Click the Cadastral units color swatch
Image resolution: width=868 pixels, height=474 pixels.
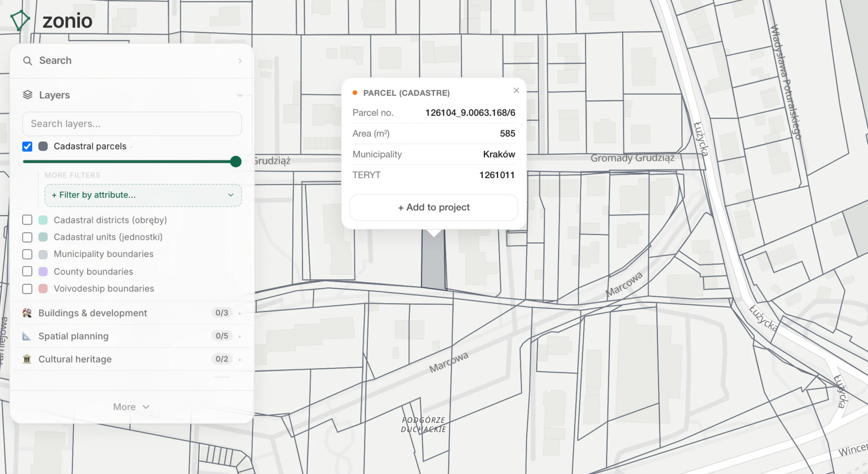(x=43, y=237)
